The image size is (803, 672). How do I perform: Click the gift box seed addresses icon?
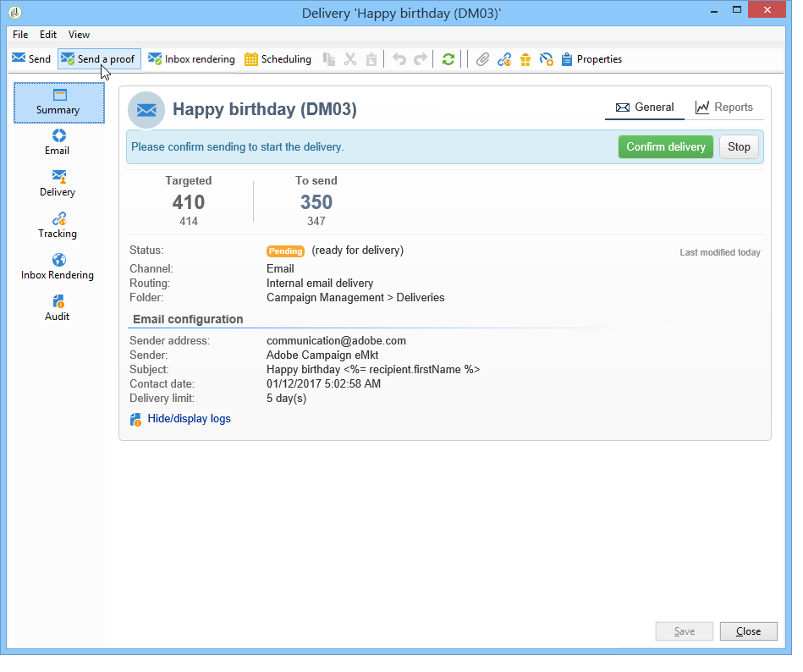(525, 59)
